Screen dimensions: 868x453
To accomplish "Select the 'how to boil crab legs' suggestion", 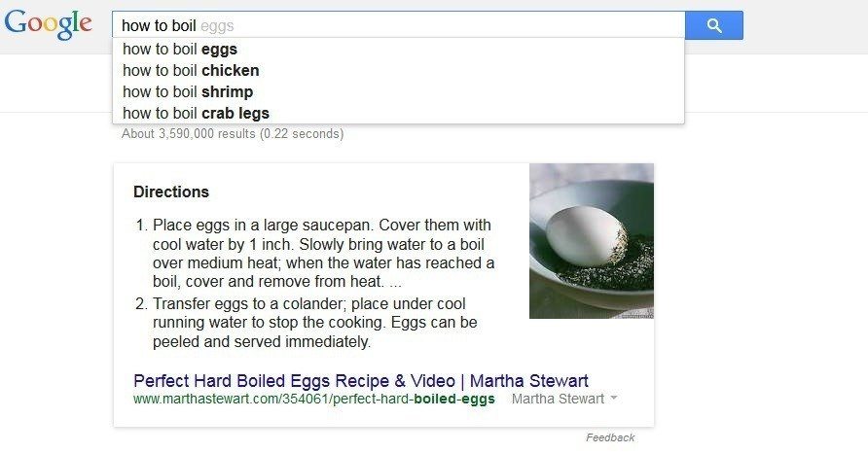I will 399,114.
